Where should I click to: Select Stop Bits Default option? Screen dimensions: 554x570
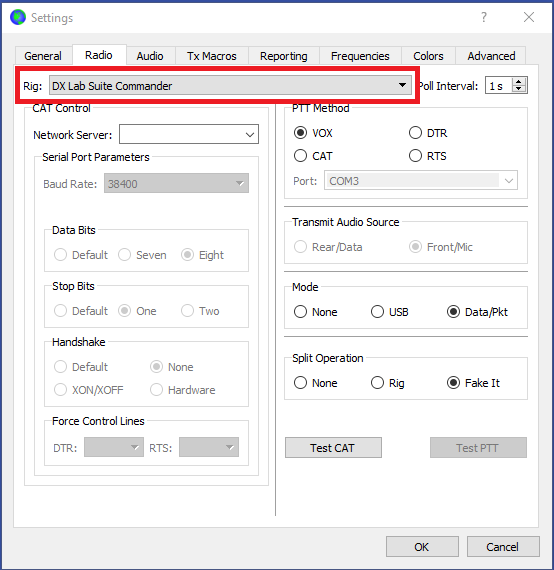[x=81, y=311]
